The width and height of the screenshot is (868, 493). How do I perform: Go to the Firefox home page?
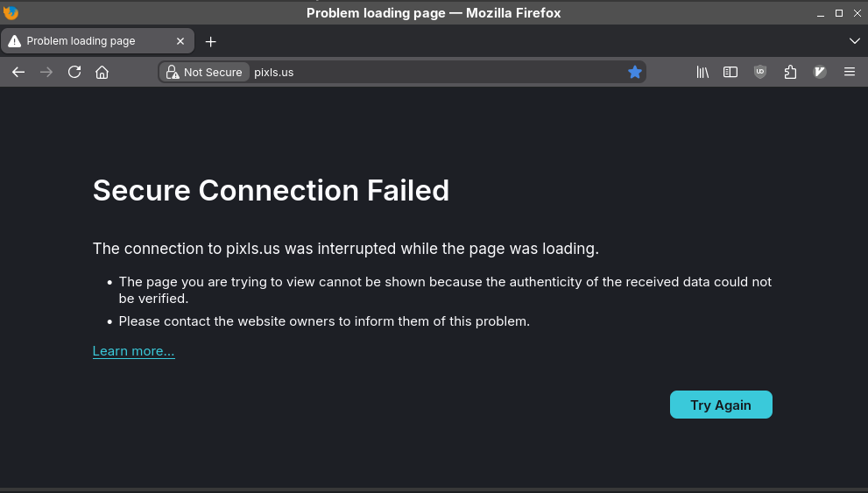102,72
